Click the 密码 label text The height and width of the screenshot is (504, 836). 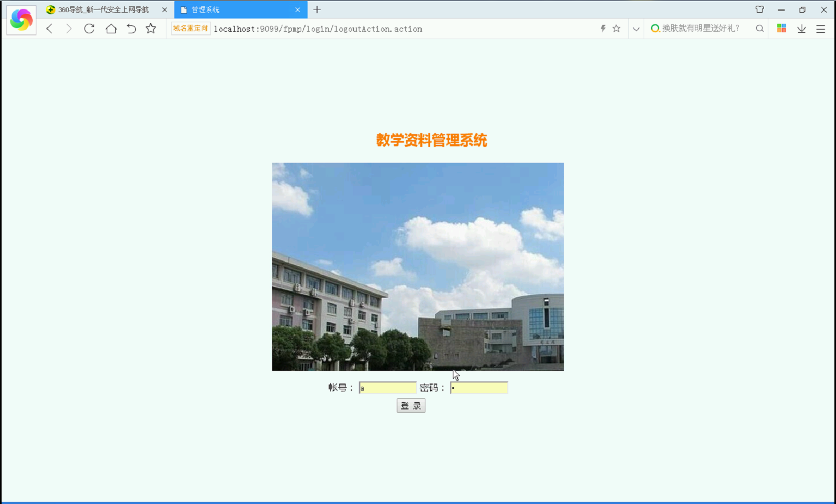(x=432, y=388)
